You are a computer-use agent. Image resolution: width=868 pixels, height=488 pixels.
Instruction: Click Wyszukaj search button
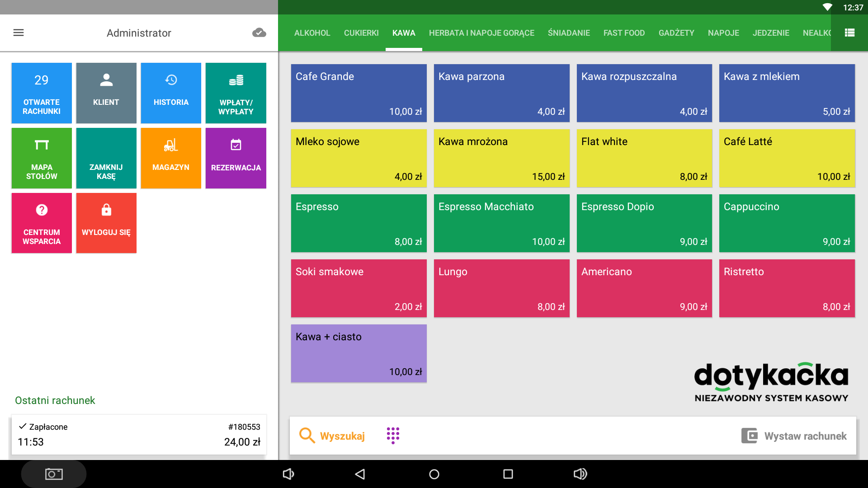pyautogui.click(x=332, y=436)
